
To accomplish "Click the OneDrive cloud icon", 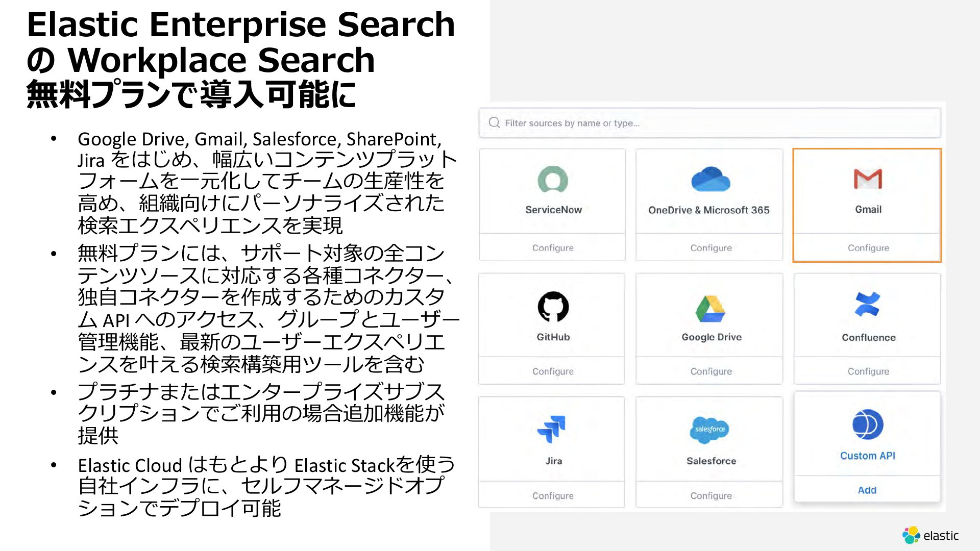I will tap(710, 180).
